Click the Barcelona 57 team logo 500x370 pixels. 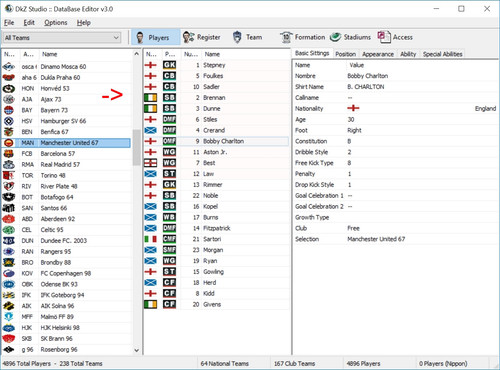9,154
